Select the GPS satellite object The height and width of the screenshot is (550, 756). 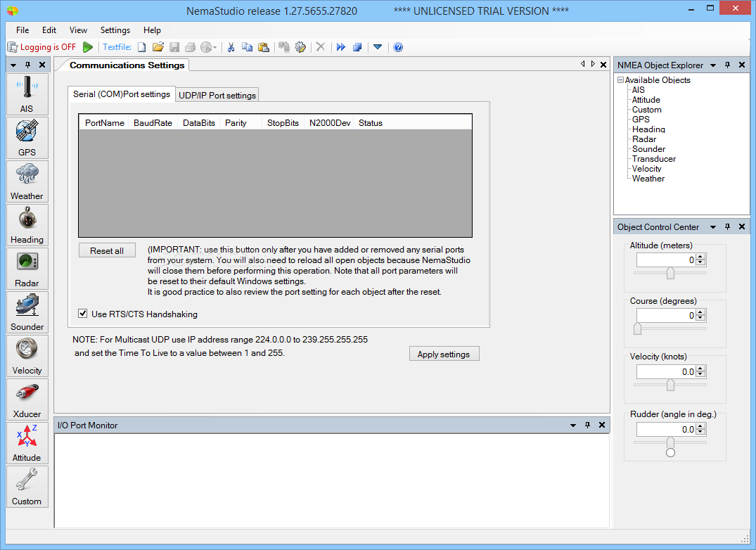pos(27,138)
